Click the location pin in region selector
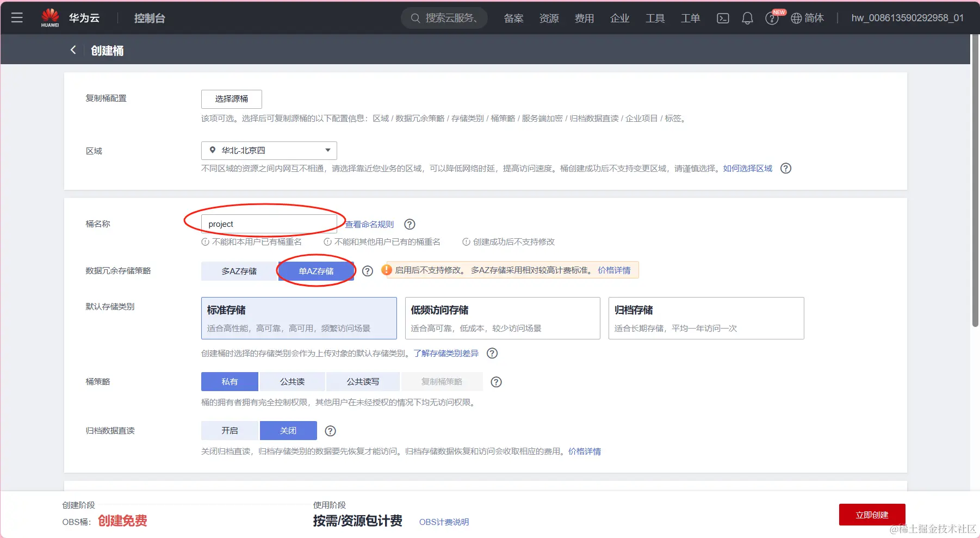Viewport: 980px width, 538px height. (213, 150)
